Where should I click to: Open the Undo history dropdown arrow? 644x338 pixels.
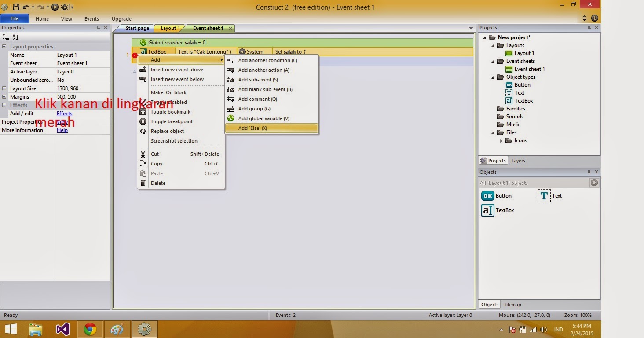point(33,7)
